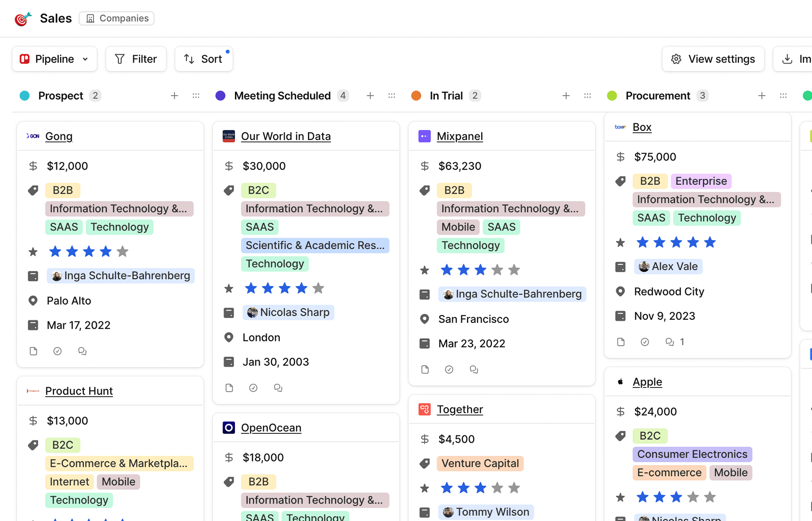Click drag handle of Procurement column
This screenshot has height=521, width=812.
pos(783,95)
